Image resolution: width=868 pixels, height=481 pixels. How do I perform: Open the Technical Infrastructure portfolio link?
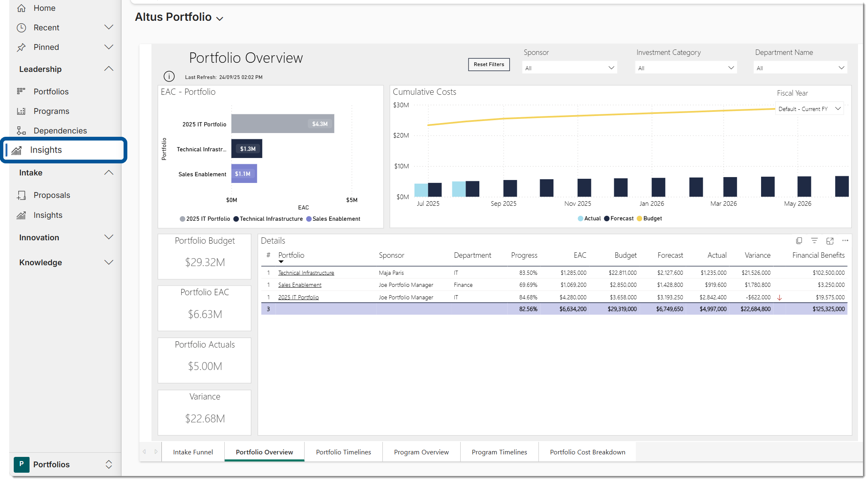[306, 273]
